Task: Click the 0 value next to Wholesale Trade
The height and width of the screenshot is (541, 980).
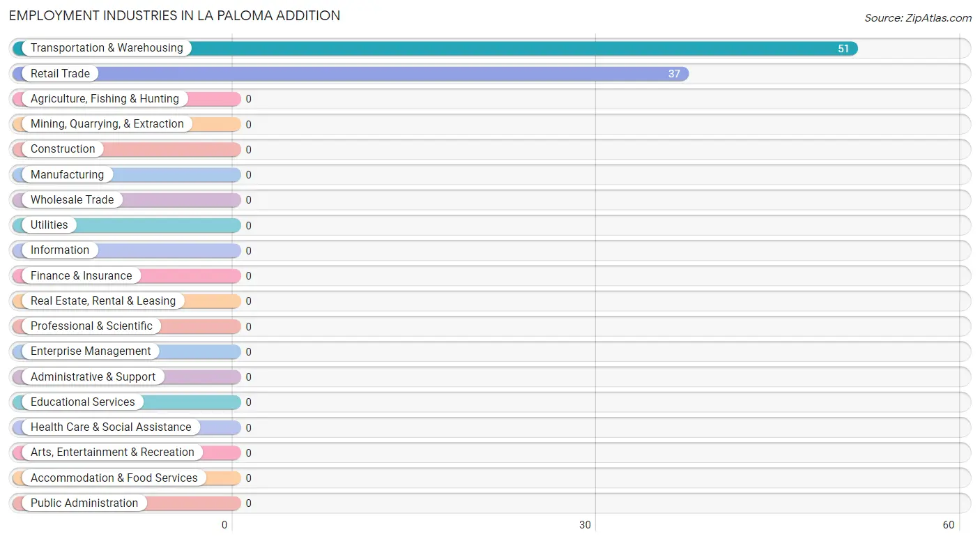Action: pos(248,200)
